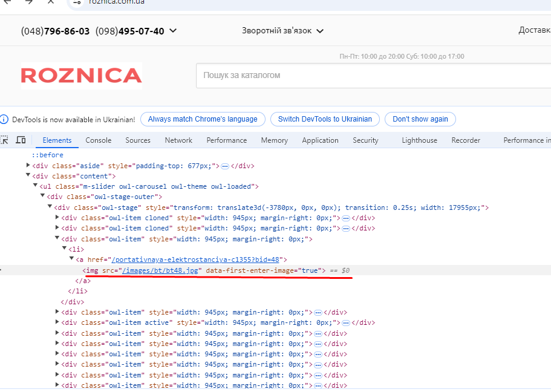Switch to the Console tab
The image size is (551, 392).
pyautogui.click(x=98, y=140)
